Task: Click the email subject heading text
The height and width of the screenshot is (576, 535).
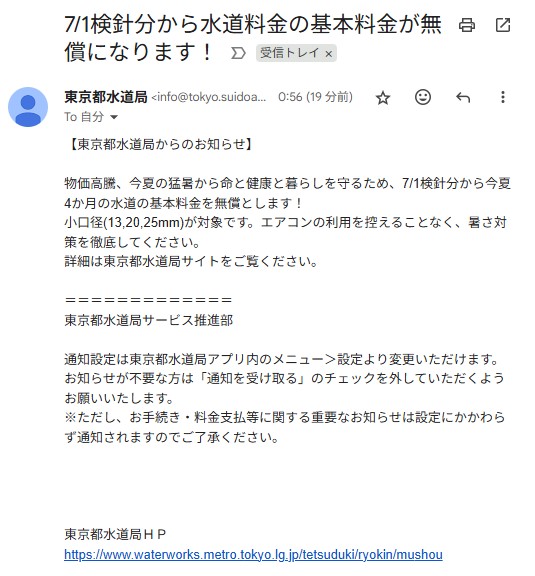Action: pyautogui.click(x=253, y=38)
